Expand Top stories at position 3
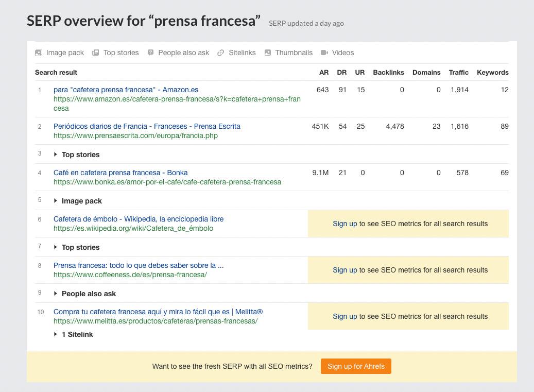The width and height of the screenshot is (534, 392). pos(56,155)
